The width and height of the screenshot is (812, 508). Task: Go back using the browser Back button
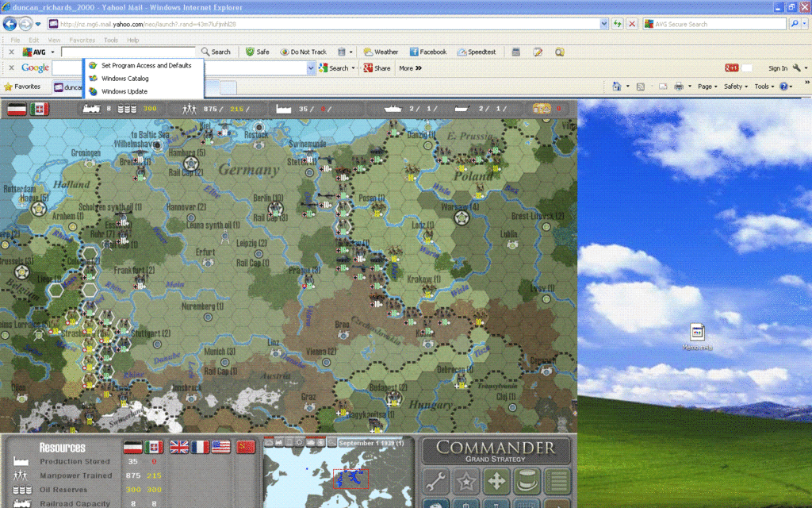[10, 24]
